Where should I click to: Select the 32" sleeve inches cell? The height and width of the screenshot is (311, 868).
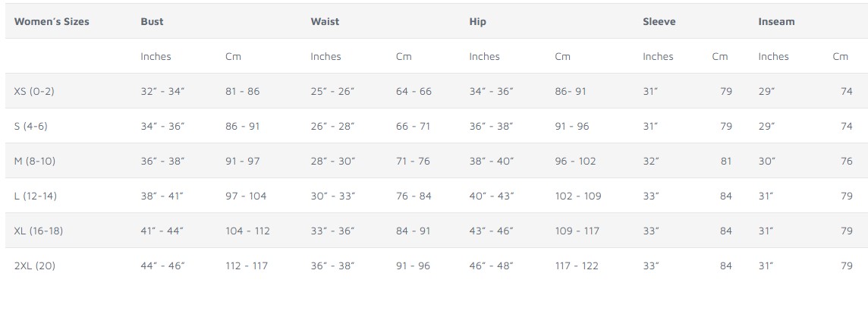point(651,161)
